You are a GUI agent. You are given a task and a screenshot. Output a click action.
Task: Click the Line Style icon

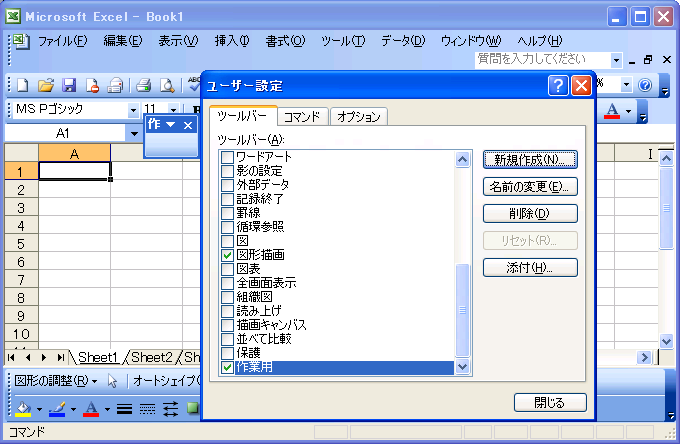click(x=124, y=408)
